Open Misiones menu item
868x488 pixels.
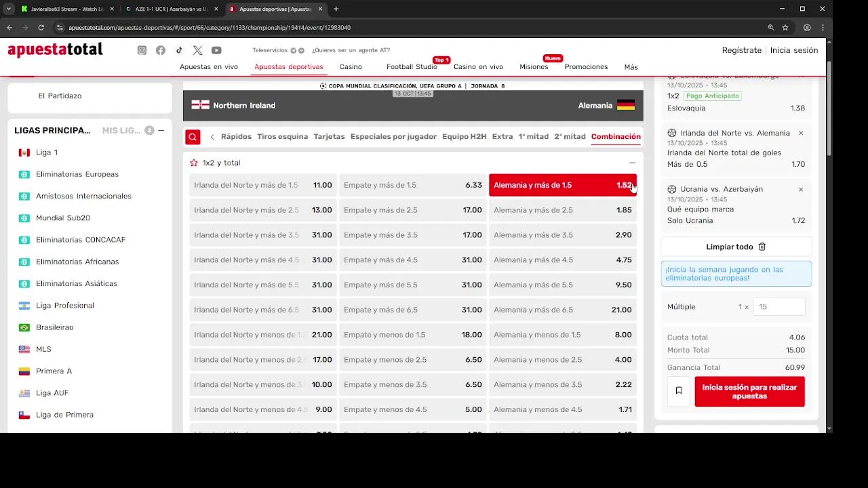(534, 67)
